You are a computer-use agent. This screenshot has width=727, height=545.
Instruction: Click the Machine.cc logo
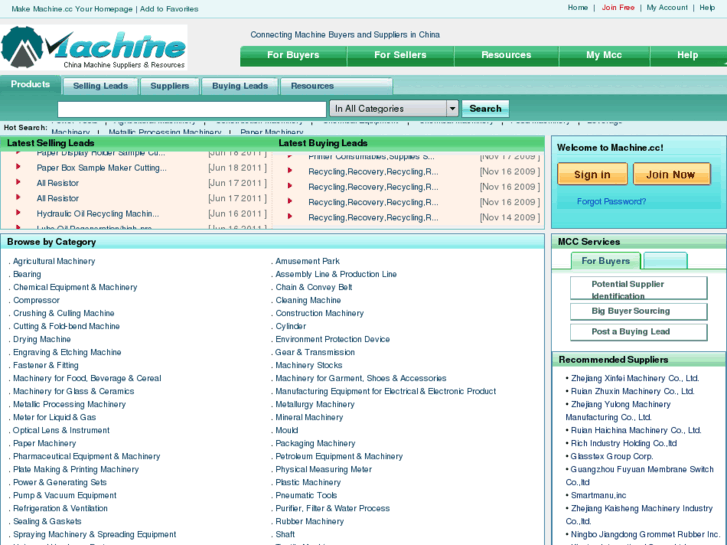coord(94,47)
